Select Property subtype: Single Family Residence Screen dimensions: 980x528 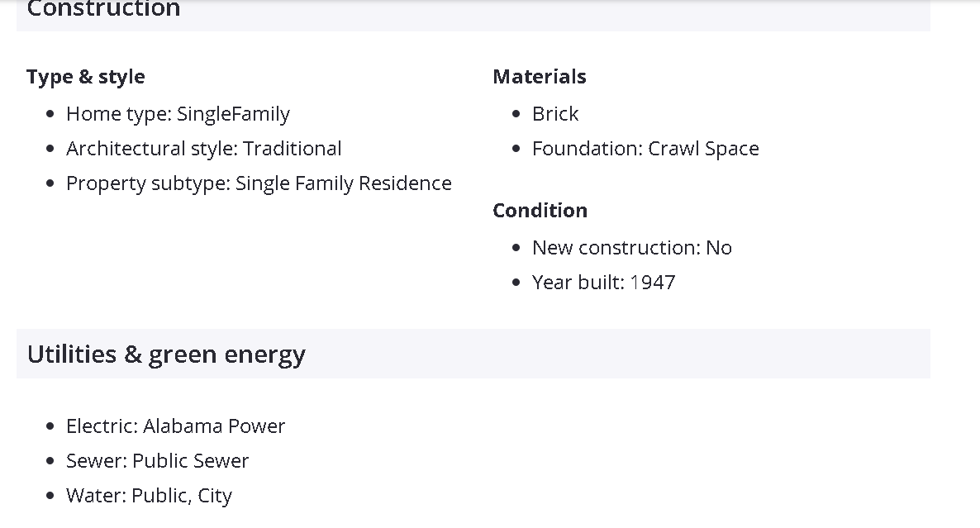coord(259,183)
